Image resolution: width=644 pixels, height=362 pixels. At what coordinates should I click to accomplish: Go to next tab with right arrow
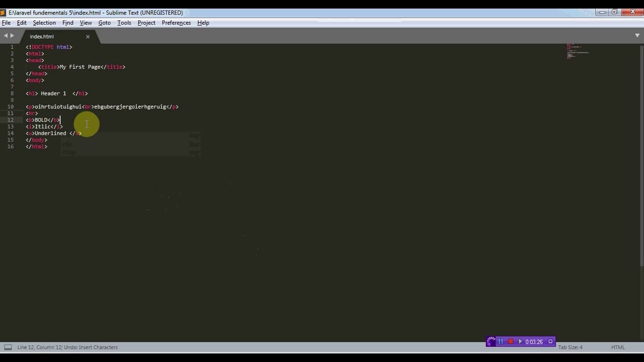click(x=12, y=36)
